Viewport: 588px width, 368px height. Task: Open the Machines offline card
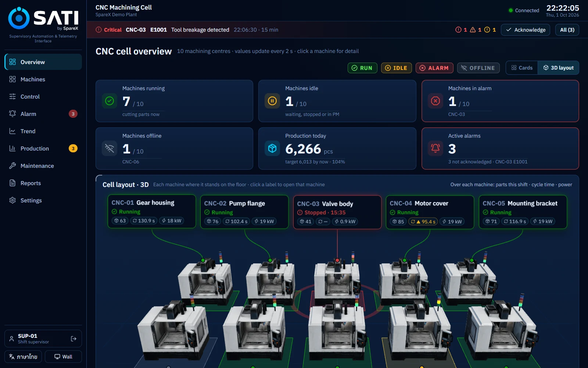pos(174,148)
